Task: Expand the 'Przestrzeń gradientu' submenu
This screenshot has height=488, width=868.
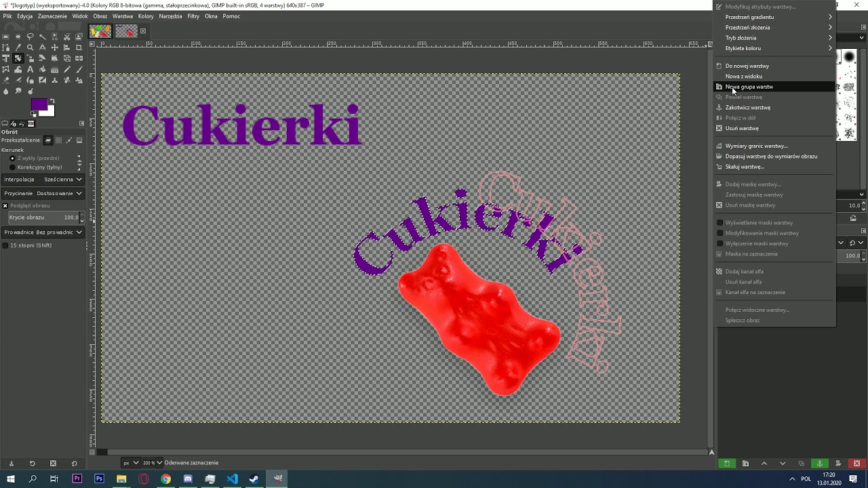Action: pyautogui.click(x=774, y=17)
